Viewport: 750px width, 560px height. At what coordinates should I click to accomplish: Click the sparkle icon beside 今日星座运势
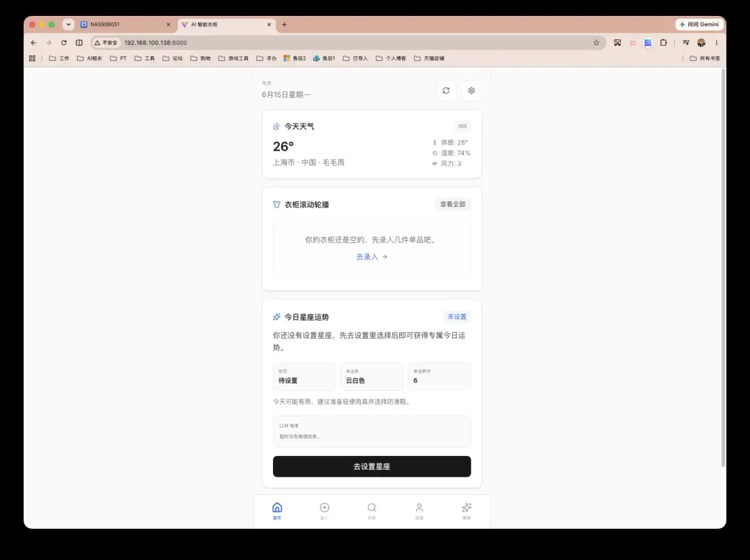[x=276, y=317]
